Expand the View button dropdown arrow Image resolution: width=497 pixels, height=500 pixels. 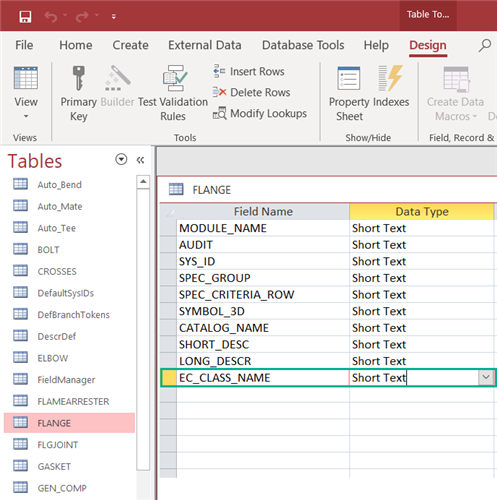[26, 116]
